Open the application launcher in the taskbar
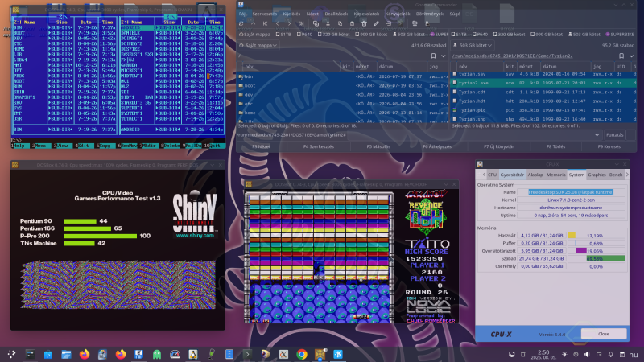 [x=11, y=354]
